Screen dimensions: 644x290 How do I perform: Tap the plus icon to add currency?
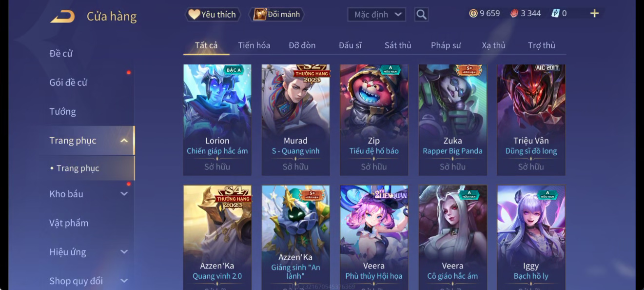[594, 14]
